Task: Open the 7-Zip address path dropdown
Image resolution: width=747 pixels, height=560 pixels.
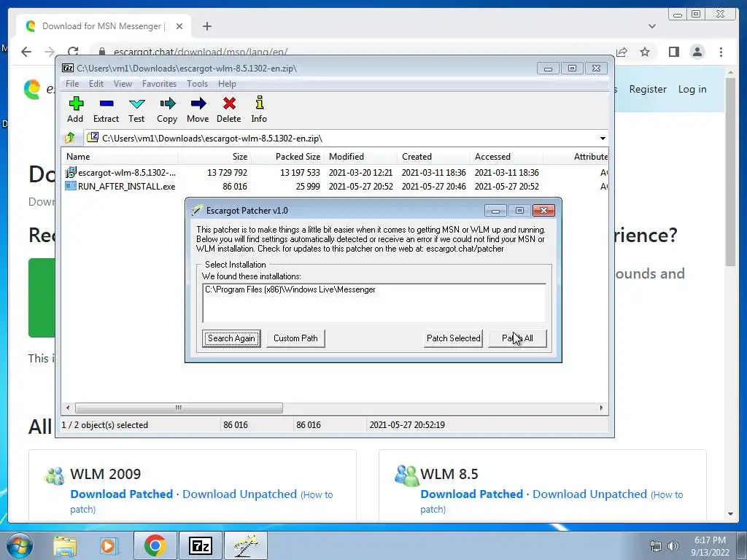Action: click(x=603, y=139)
